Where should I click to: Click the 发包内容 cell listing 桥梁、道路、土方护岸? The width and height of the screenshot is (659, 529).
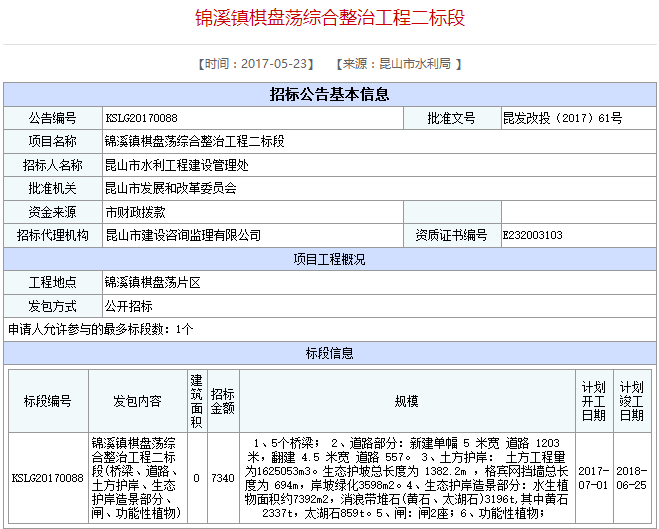pyautogui.click(x=137, y=478)
